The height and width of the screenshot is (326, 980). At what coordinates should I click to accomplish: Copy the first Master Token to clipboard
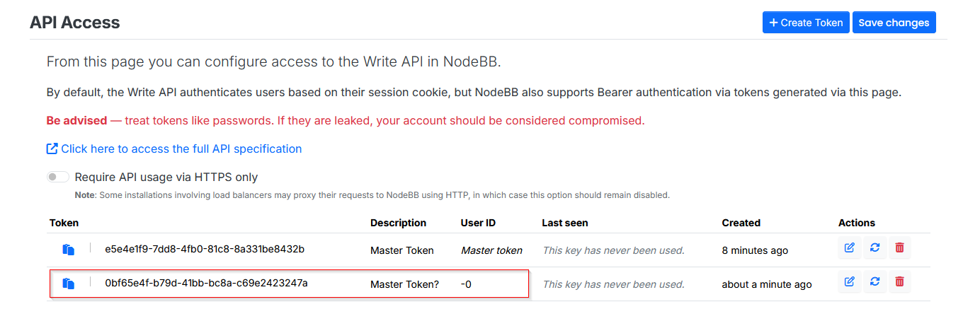pyautogui.click(x=69, y=250)
